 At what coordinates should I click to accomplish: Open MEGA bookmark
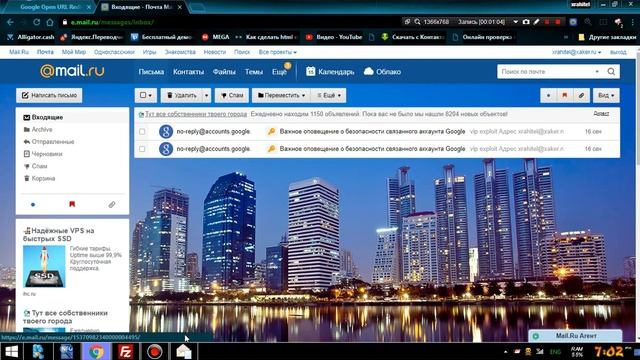pos(216,37)
